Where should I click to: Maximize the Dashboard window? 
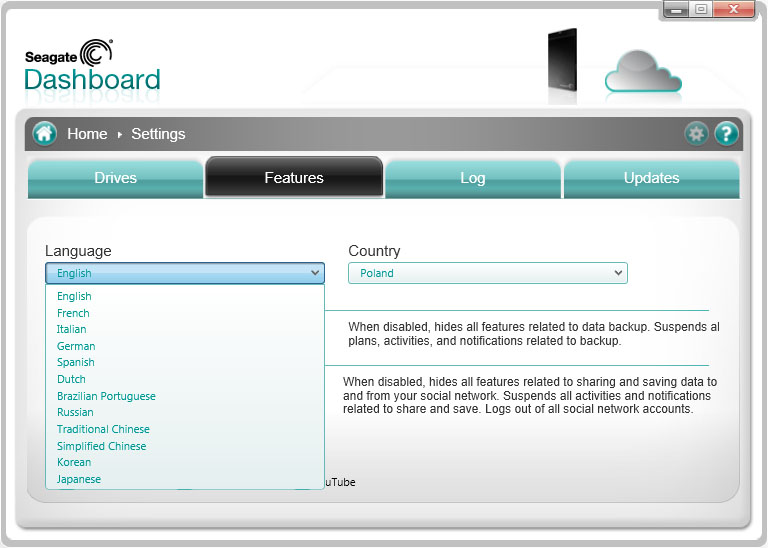coord(701,9)
